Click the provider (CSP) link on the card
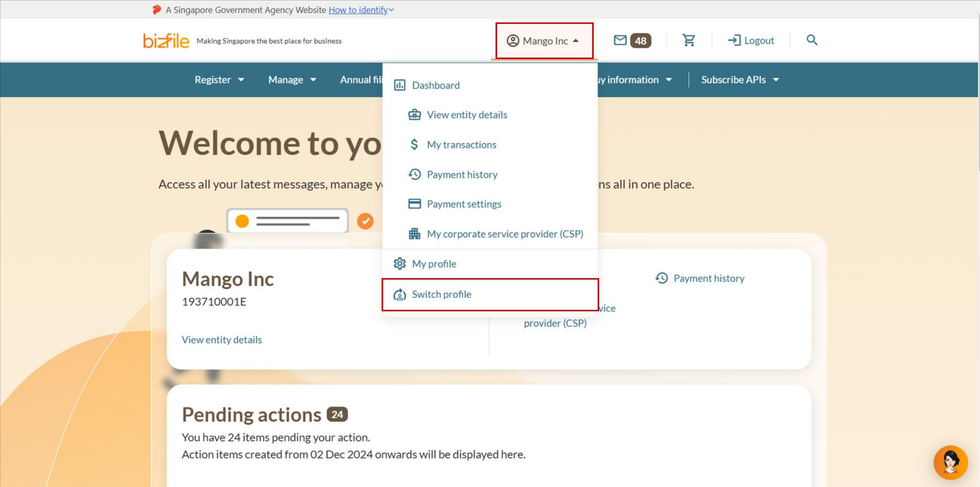Image resolution: width=980 pixels, height=487 pixels. (555, 323)
